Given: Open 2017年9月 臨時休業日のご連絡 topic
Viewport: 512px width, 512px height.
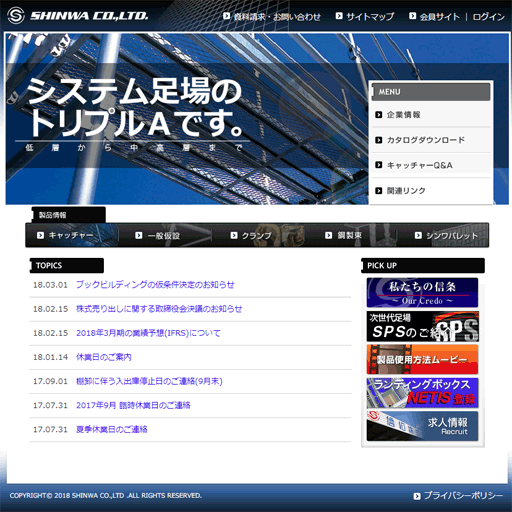Looking at the screenshot, I should tap(133, 405).
